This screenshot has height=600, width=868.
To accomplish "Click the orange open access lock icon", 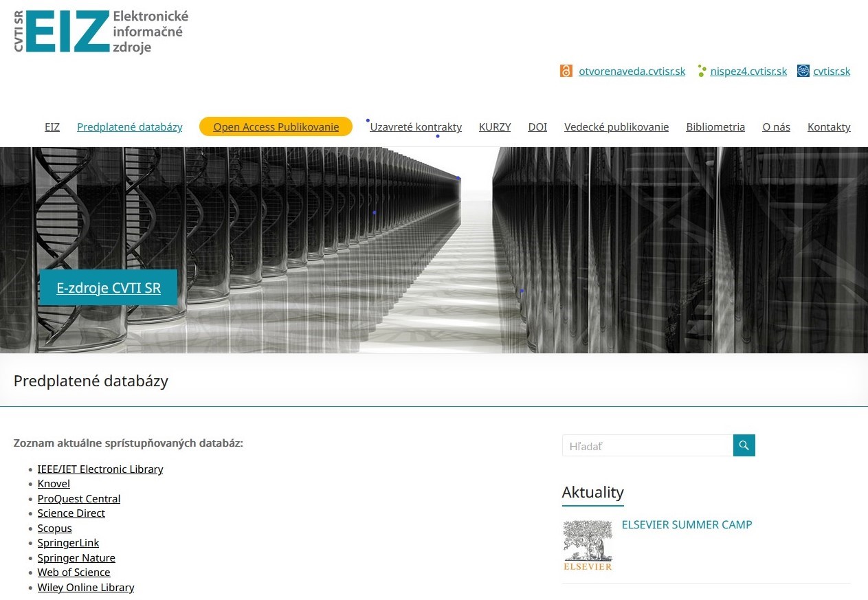I will [x=566, y=71].
